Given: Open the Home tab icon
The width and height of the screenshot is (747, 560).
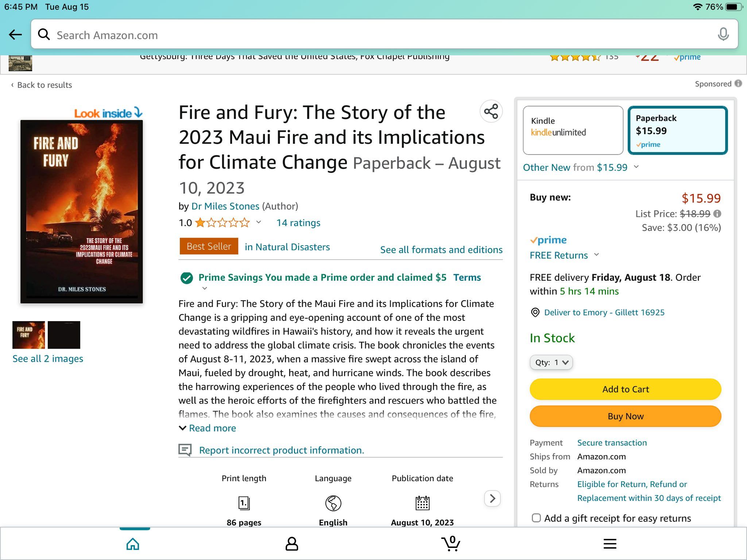Looking at the screenshot, I should point(133,544).
